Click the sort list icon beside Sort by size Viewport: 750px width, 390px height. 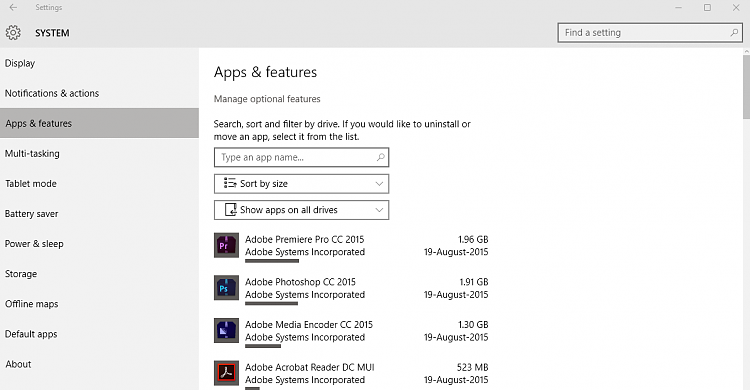(x=230, y=183)
